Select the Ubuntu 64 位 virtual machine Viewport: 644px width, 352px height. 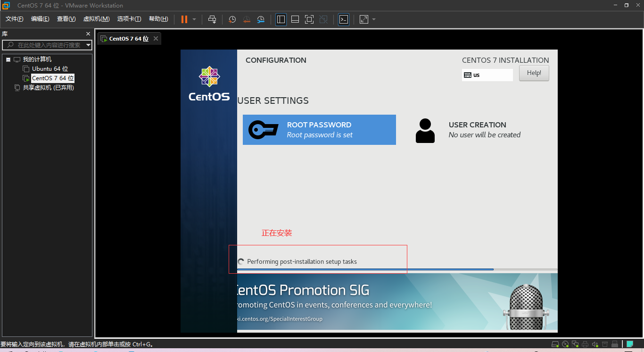point(50,69)
